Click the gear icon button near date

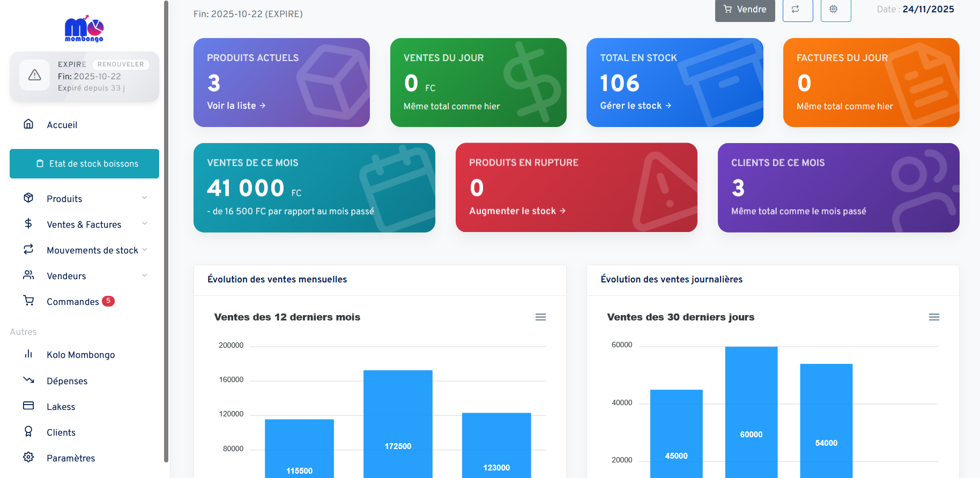click(835, 10)
